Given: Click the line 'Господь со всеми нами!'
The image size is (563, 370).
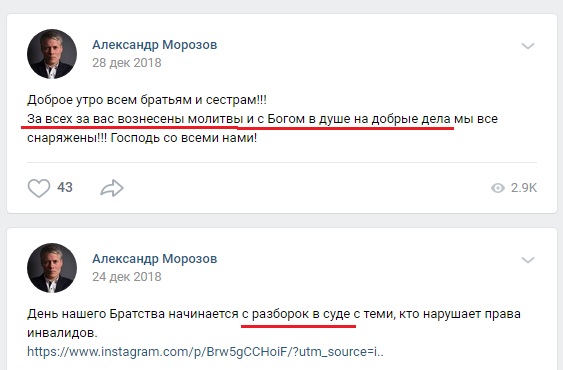Looking at the screenshot, I should click(183, 138).
